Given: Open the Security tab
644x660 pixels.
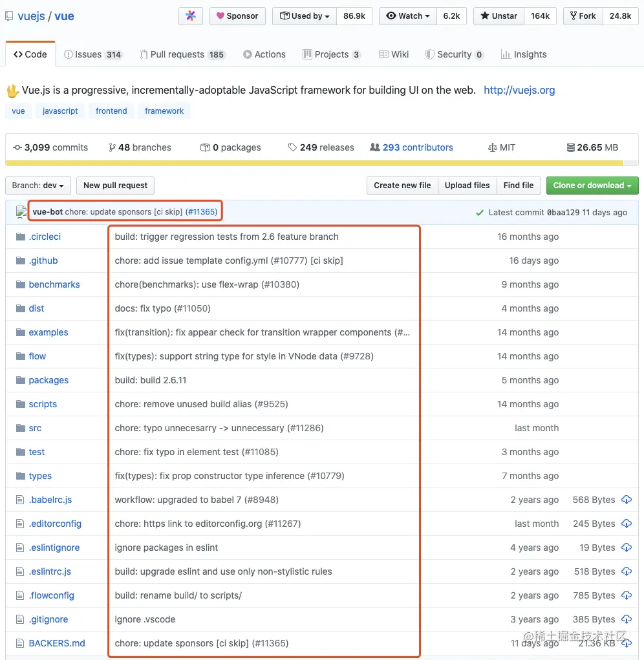Looking at the screenshot, I should 454,54.
